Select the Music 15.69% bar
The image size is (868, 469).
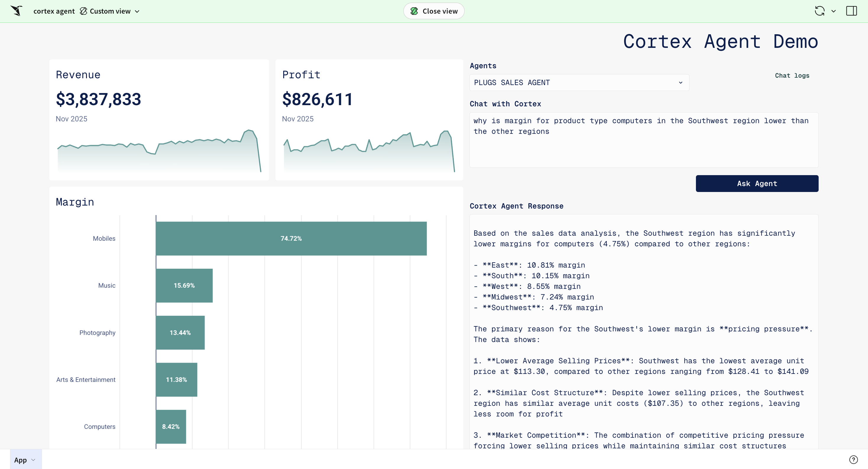(x=184, y=286)
